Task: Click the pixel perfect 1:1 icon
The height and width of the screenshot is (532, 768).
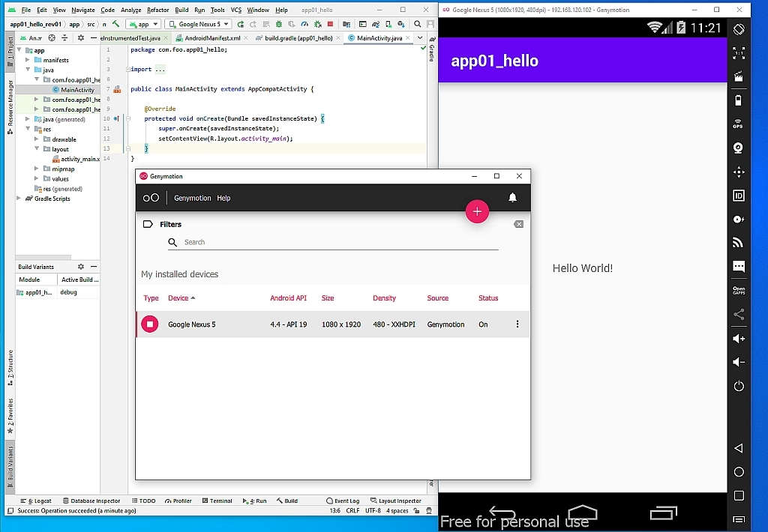Action: pos(739,53)
